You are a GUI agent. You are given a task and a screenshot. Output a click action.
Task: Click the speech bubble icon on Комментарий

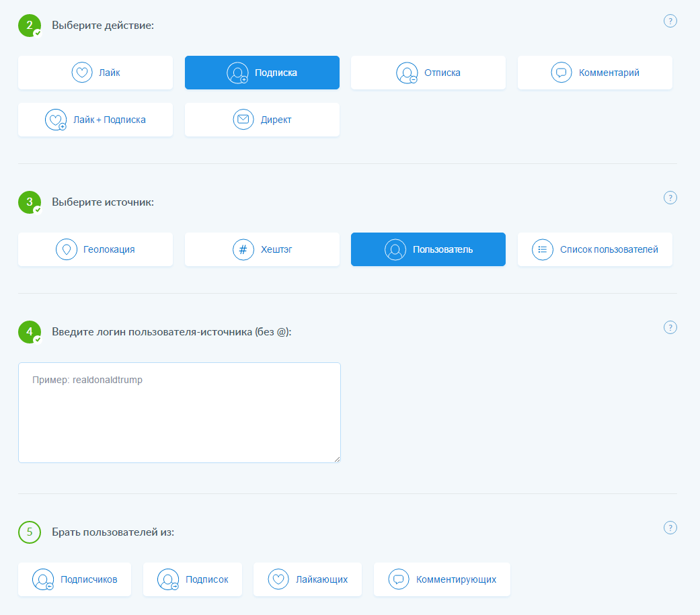tap(562, 73)
